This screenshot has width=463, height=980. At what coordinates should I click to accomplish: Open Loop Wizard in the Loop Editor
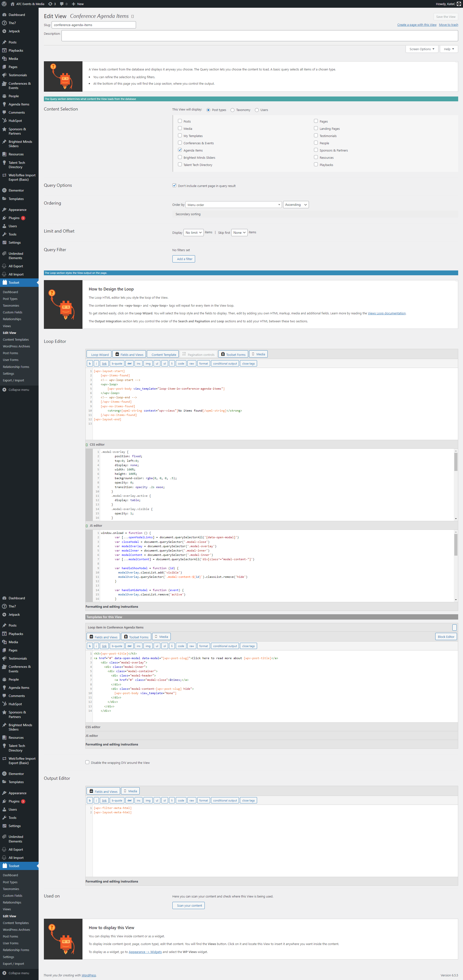(98, 354)
